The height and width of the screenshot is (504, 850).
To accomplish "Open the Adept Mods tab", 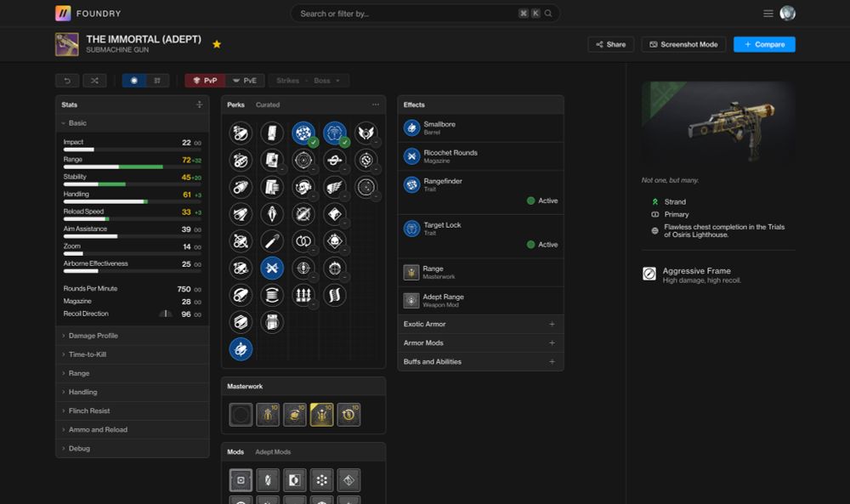I will pyautogui.click(x=273, y=452).
